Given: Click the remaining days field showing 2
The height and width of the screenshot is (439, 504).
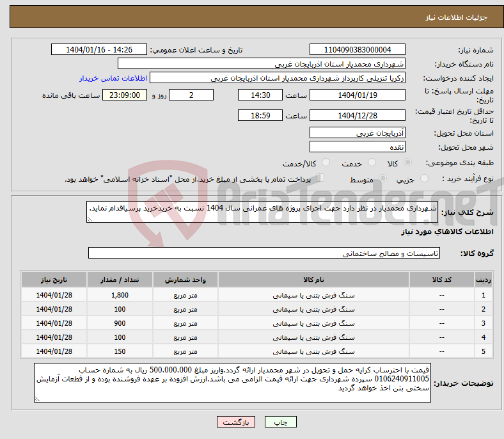Looking at the screenshot, I should pos(191,95).
